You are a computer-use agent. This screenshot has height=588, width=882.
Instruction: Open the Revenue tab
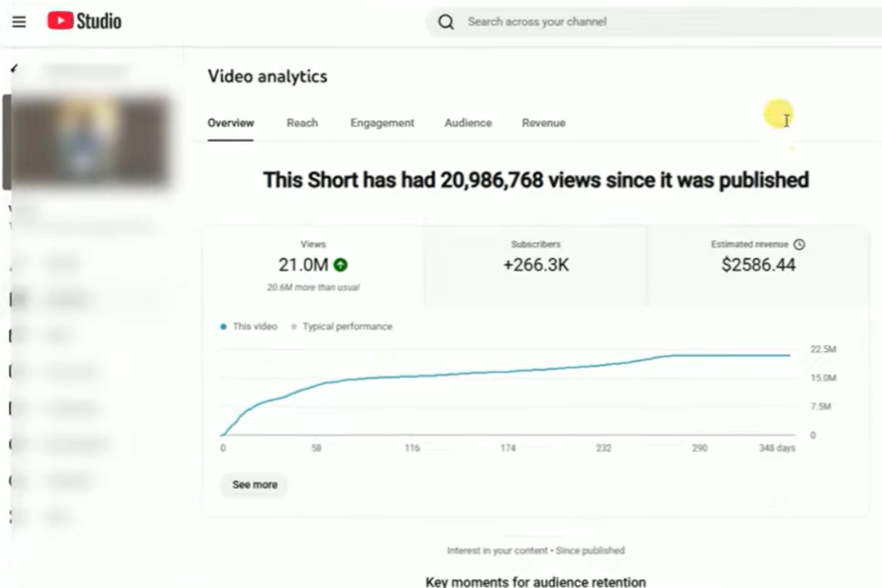click(543, 123)
